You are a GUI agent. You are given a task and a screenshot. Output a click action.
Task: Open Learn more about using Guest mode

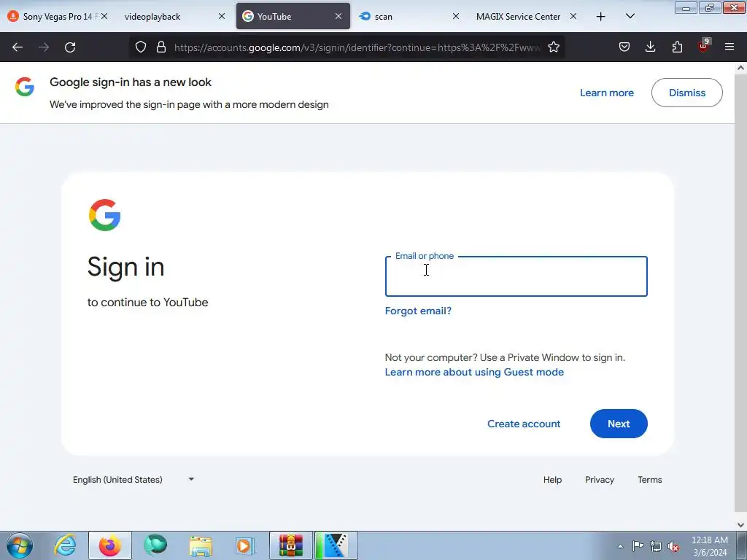[x=474, y=372]
